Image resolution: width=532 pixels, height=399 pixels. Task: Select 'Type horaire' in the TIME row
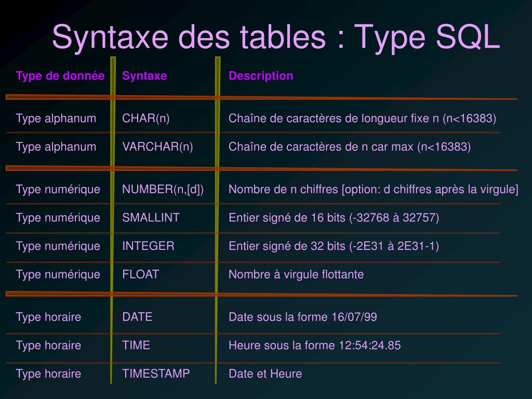(48, 345)
